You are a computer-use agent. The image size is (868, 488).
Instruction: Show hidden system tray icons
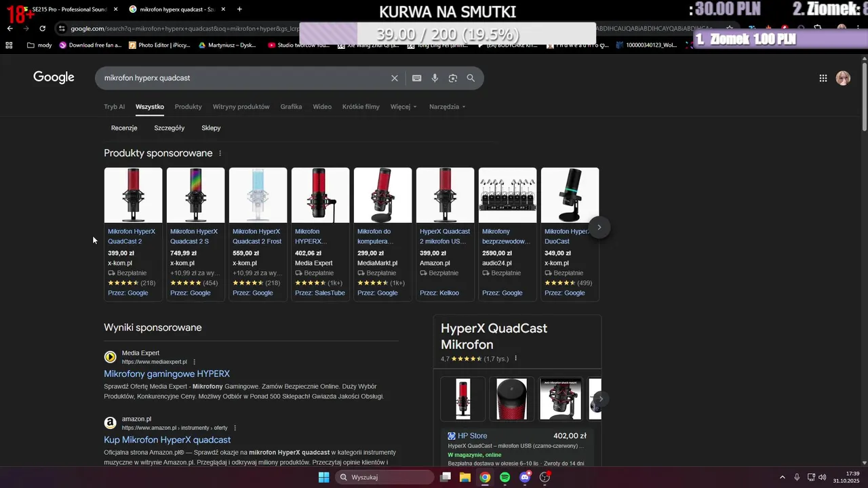tap(782, 477)
